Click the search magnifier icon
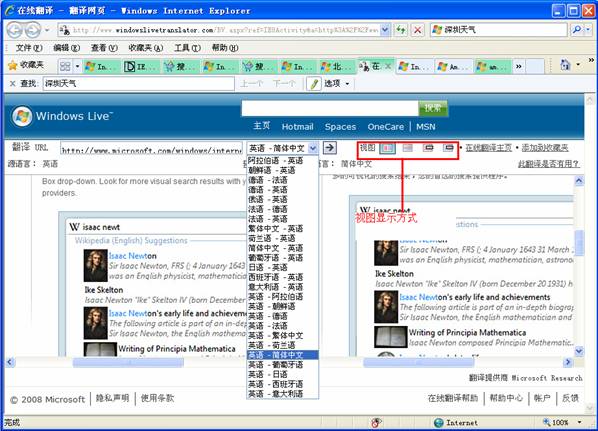Image resolution: width=598 pixels, height=431 pixels. (577, 30)
